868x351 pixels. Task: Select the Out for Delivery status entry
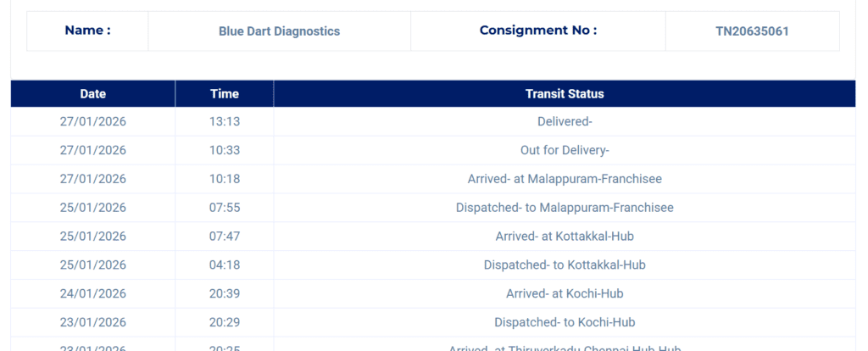tap(565, 150)
